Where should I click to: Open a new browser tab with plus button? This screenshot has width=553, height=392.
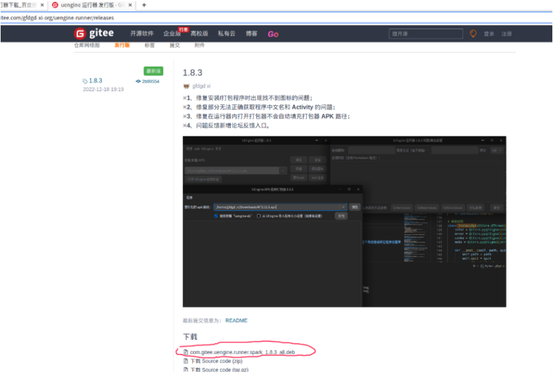coord(144,5)
